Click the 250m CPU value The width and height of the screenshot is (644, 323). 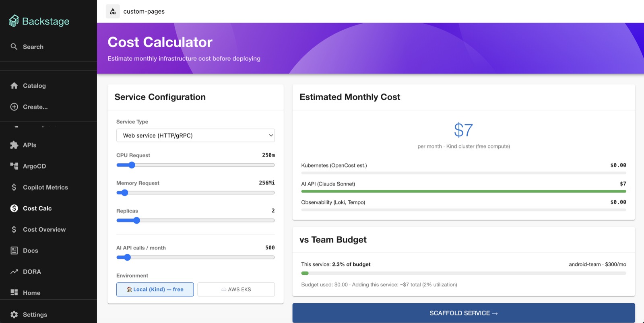click(x=268, y=155)
